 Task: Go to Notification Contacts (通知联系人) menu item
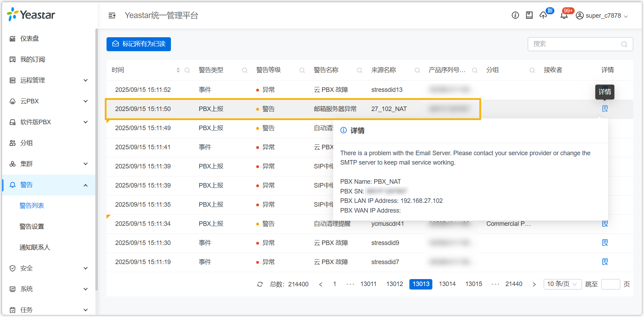(35, 247)
